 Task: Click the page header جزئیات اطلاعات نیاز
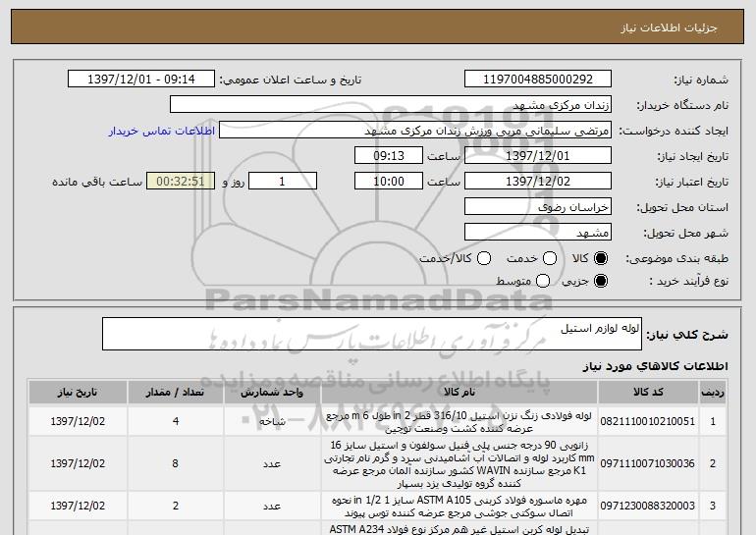click(670, 27)
